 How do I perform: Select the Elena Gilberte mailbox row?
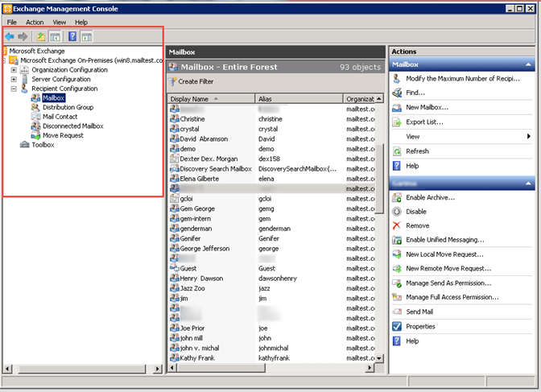[272, 179]
